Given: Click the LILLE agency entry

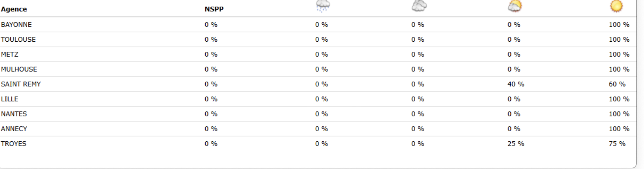Looking at the screenshot, I should [x=9, y=99].
